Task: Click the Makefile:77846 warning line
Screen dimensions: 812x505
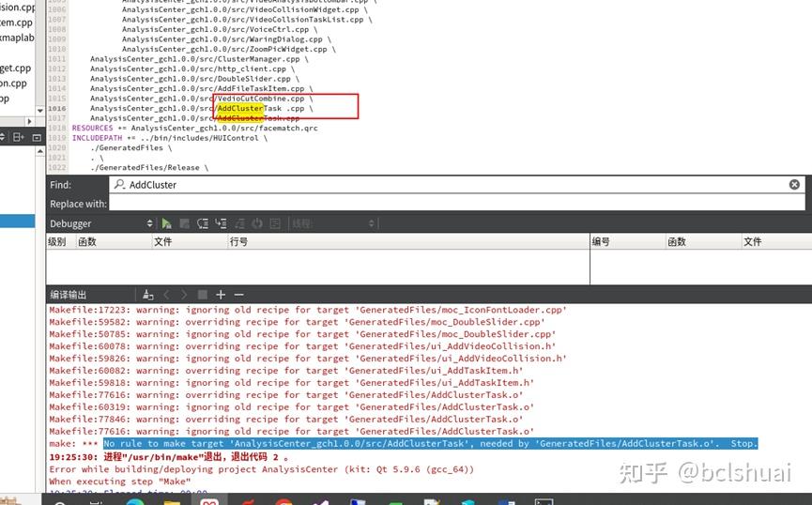Action: tap(286, 419)
